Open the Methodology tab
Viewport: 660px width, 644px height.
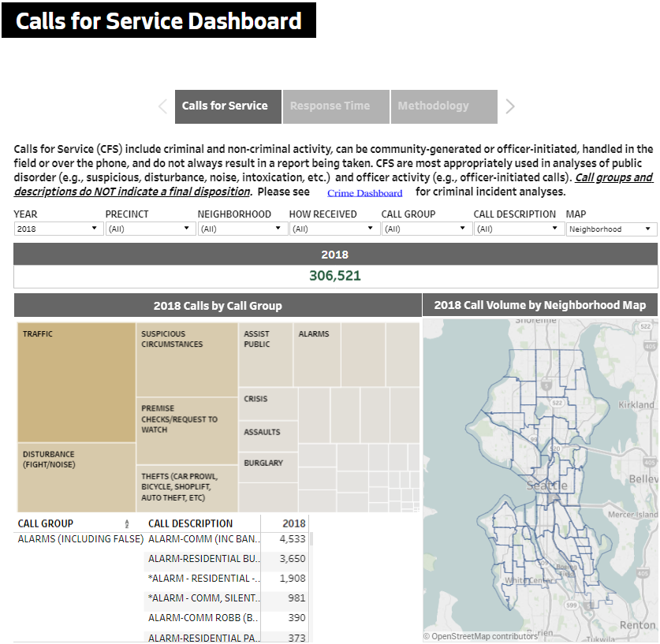pos(443,106)
